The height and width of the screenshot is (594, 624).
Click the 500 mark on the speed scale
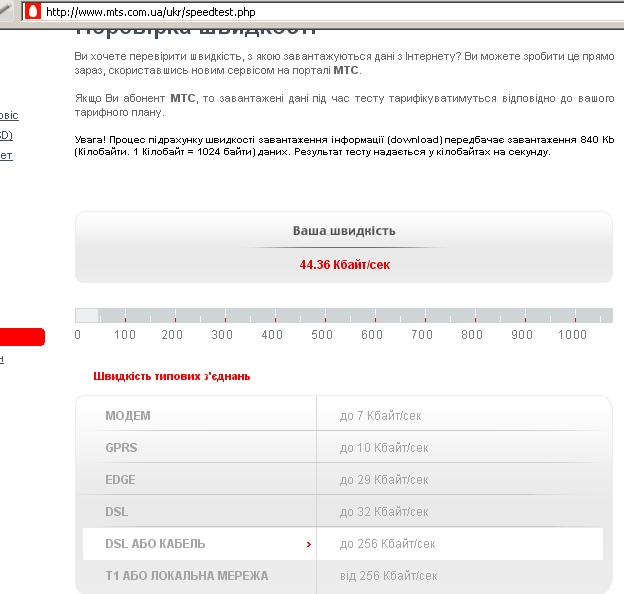pyautogui.click(x=322, y=335)
